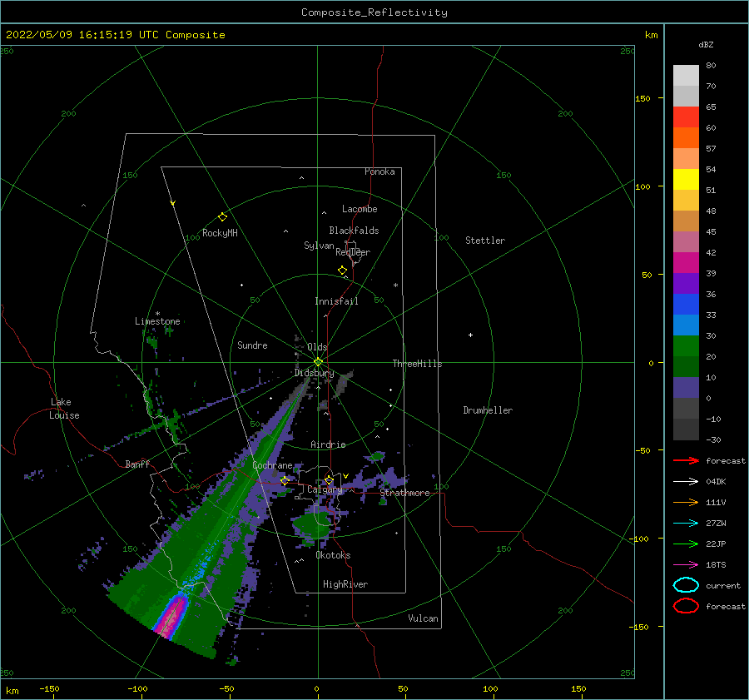Image resolution: width=749 pixels, height=700 pixels.
Task: Click the Airdrie city label
Action: [328, 444]
